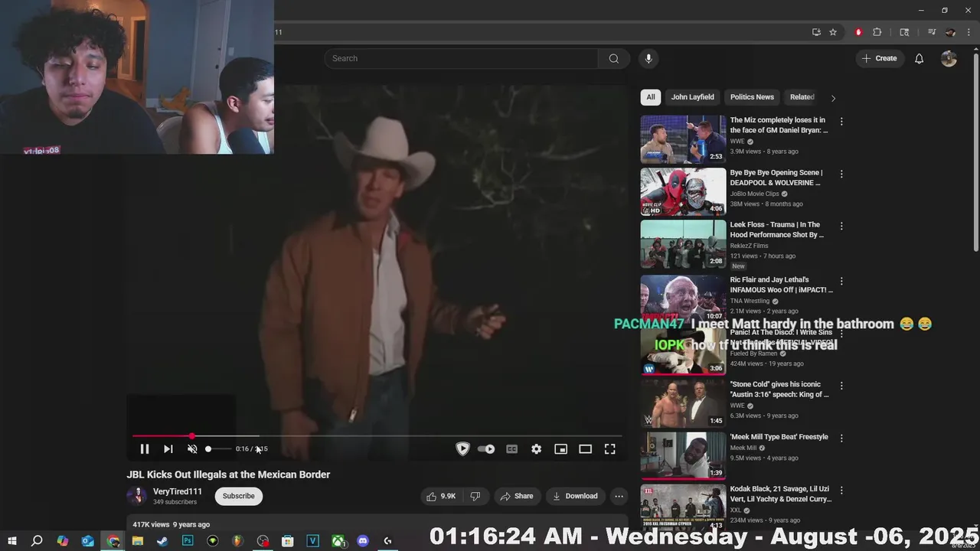980x551 pixels.
Task: Open Leek Floss - Trauma video thumbnail
Action: [683, 243]
